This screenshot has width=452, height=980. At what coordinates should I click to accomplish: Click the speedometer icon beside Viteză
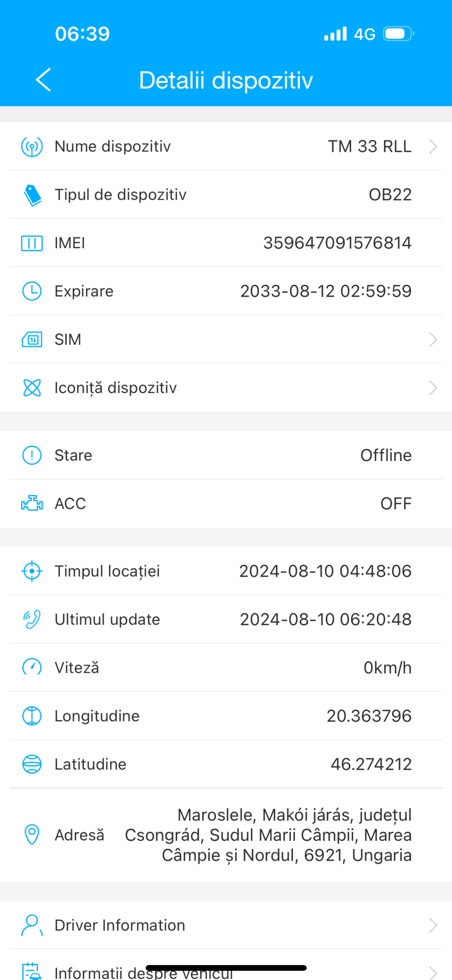coord(32,668)
